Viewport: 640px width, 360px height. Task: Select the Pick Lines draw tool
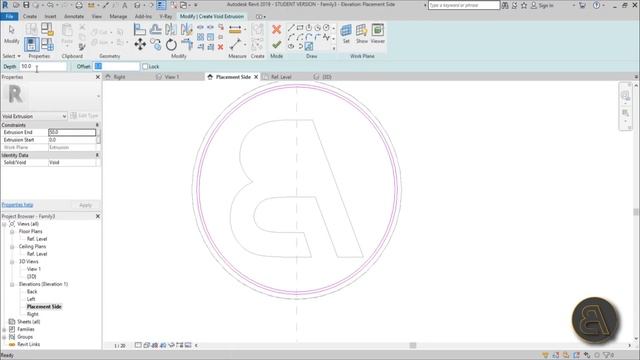coord(309,46)
